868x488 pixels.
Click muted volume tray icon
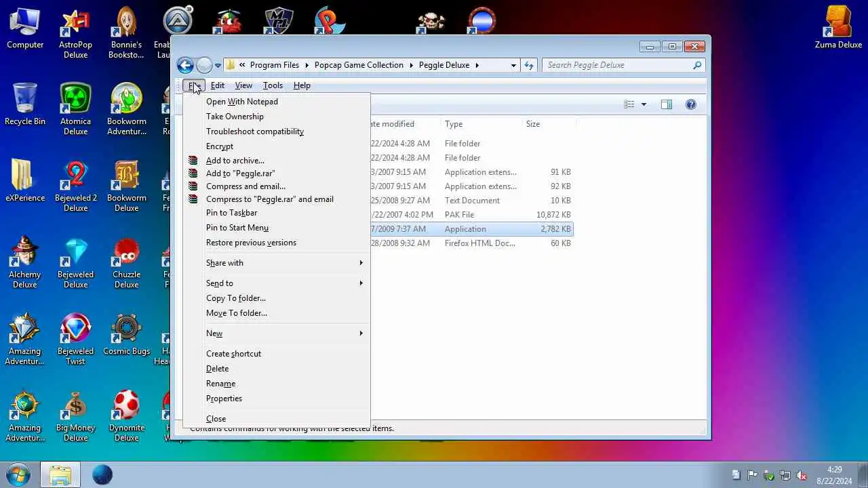[x=801, y=475]
